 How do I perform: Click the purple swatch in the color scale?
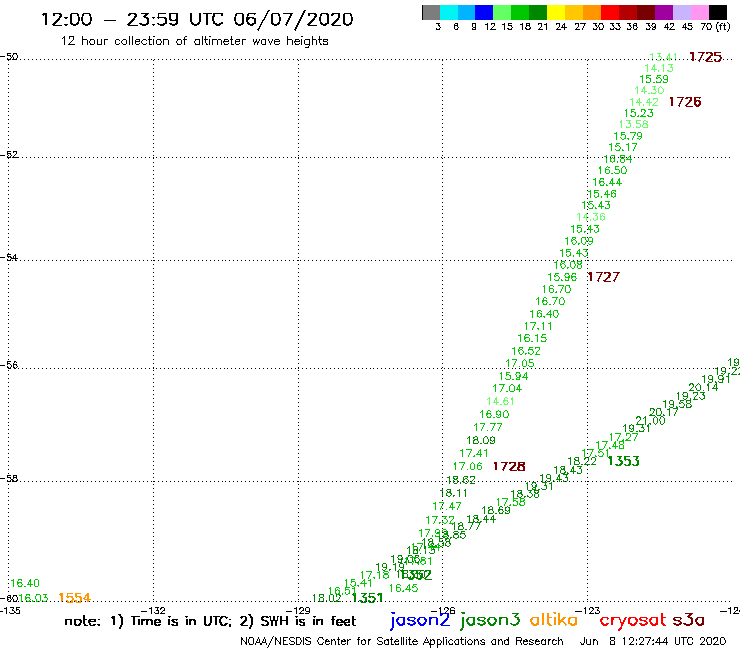pyautogui.click(x=664, y=12)
